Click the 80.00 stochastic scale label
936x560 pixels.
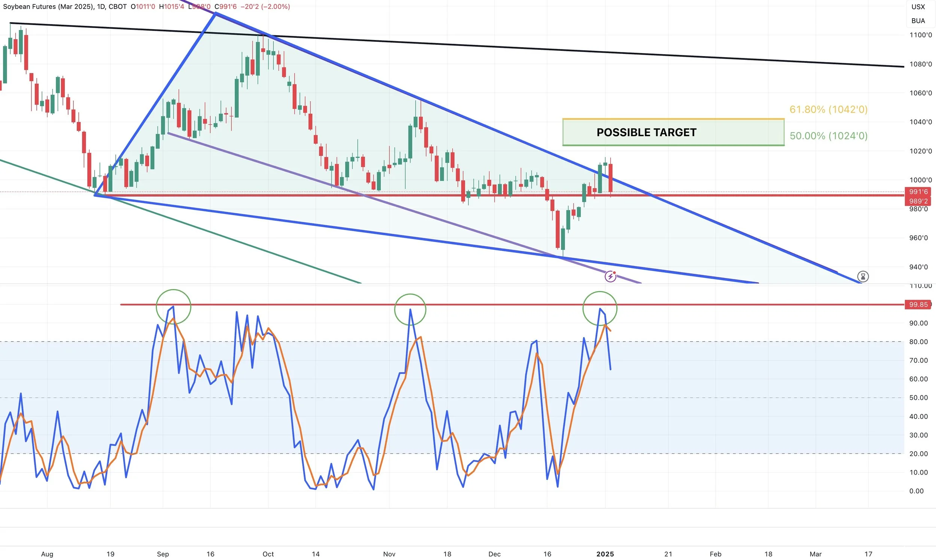pos(918,342)
